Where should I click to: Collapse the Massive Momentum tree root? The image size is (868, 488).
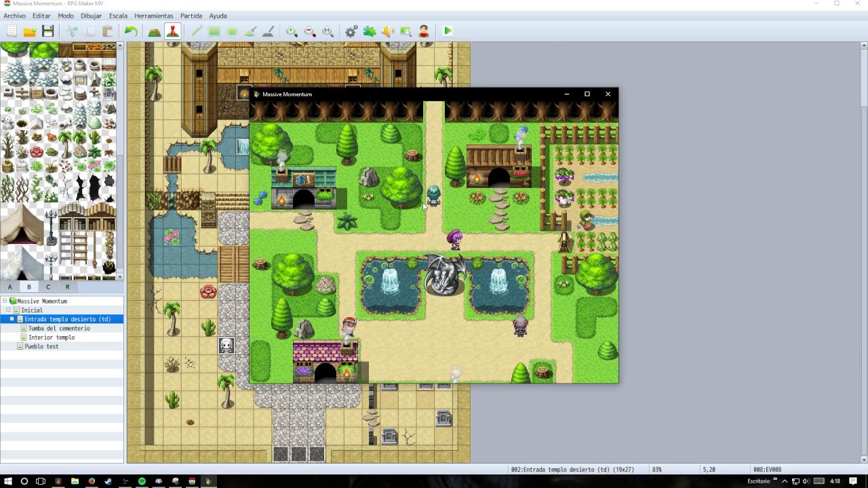pyautogui.click(x=5, y=301)
